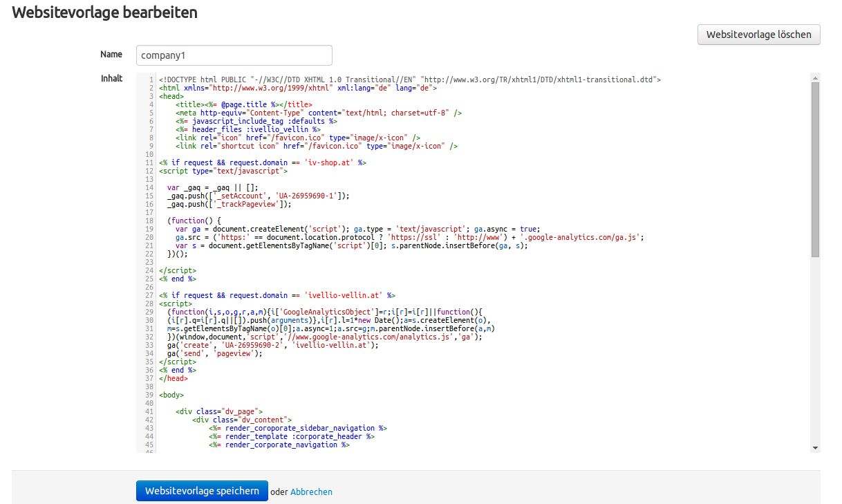Click line number 1 in the gutter
Image resolution: width=842 pixels, height=504 pixels.
tap(151, 80)
